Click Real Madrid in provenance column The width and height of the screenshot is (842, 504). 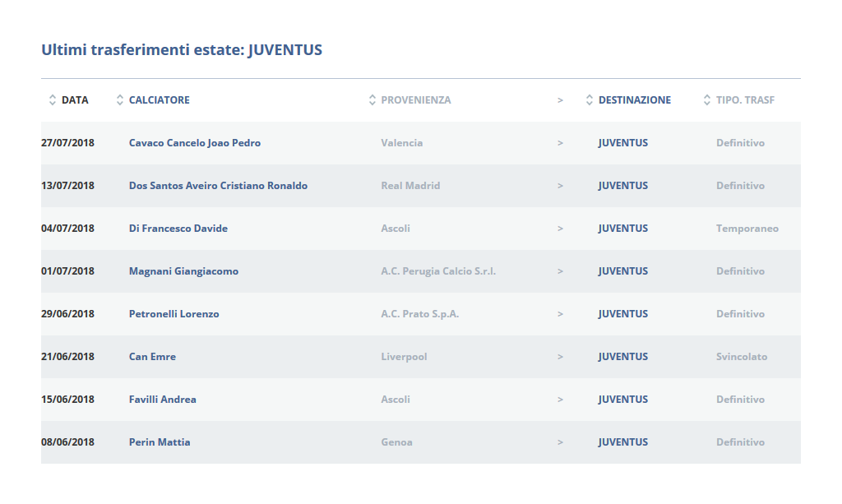pyautogui.click(x=410, y=186)
